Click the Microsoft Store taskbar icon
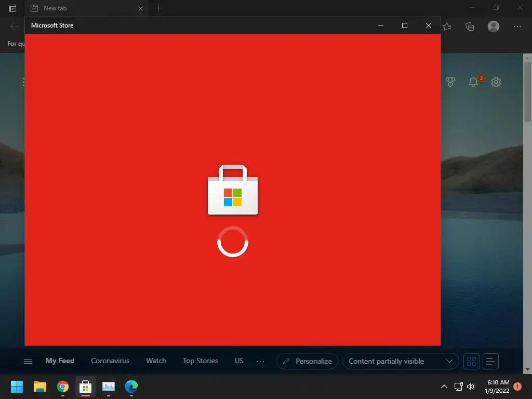Viewport: 532px width, 399px height. pos(86,387)
